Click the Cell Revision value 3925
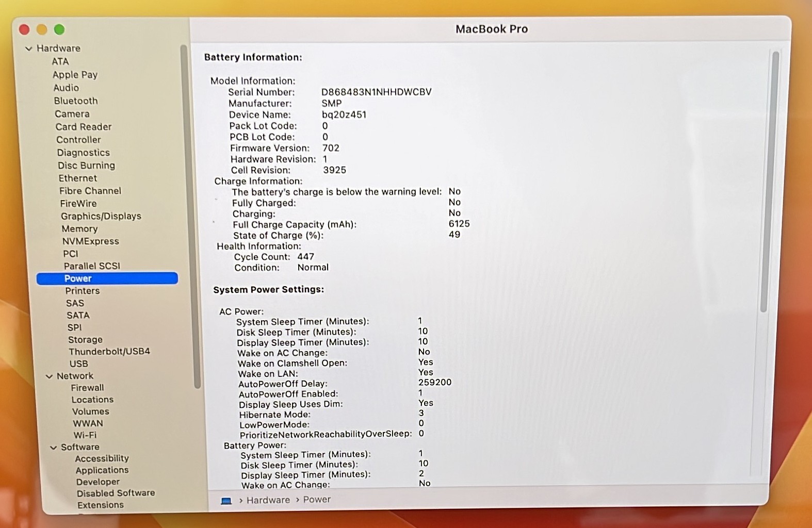The height and width of the screenshot is (528, 812). (335, 170)
